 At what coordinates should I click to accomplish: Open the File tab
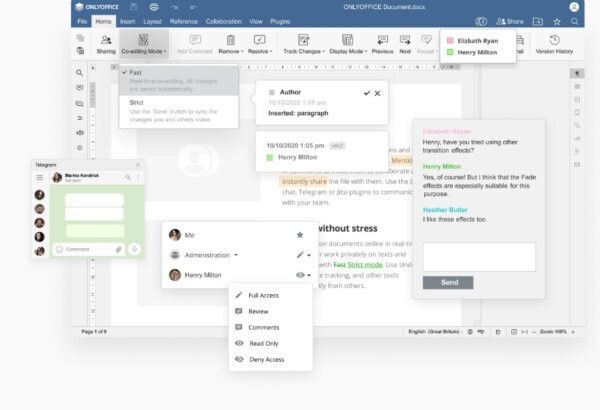tap(82, 21)
